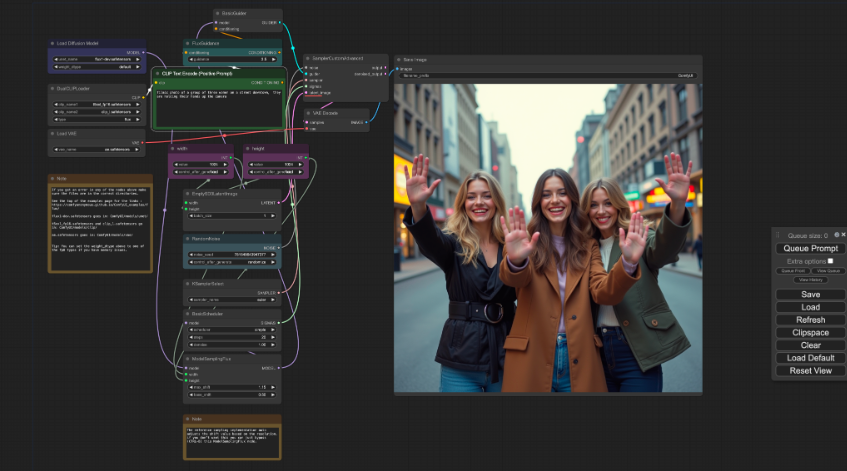Collapse the EmptySD3LatentImage node via its dot
Viewport: 847px width, 471px height.
(x=187, y=193)
